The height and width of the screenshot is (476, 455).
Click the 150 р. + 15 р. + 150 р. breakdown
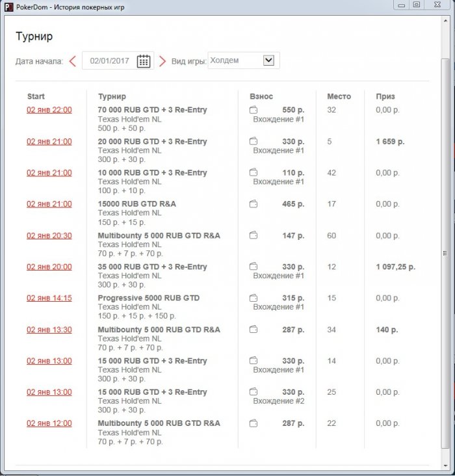coord(137,316)
